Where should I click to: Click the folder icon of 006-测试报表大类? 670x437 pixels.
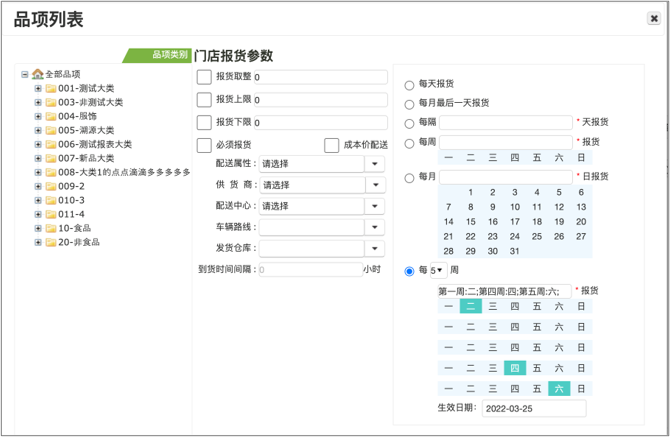[x=51, y=144]
